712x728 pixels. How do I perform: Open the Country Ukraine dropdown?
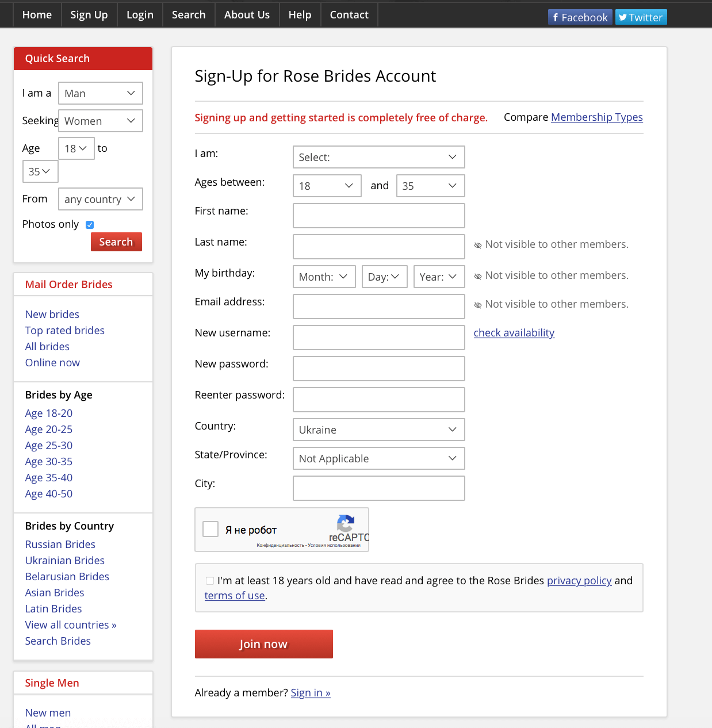379,430
